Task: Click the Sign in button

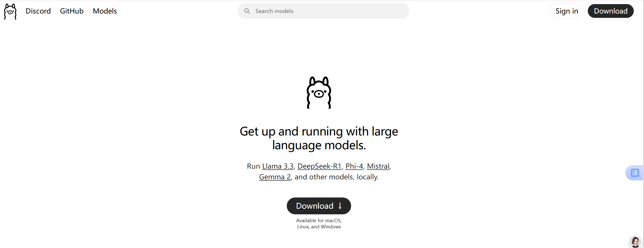Action: (567, 11)
